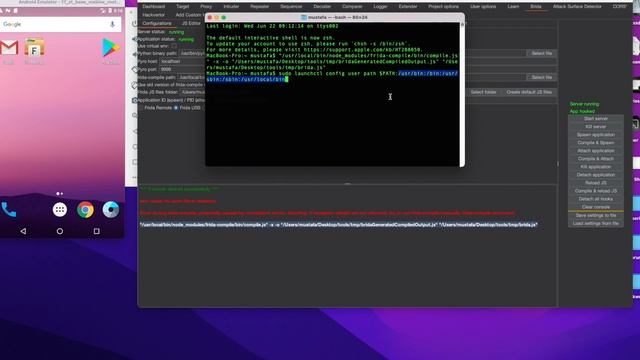The width and height of the screenshot is (640, 360).
Task: Select the Configurations sub-tab in Brida
Action: coord(157,23)
